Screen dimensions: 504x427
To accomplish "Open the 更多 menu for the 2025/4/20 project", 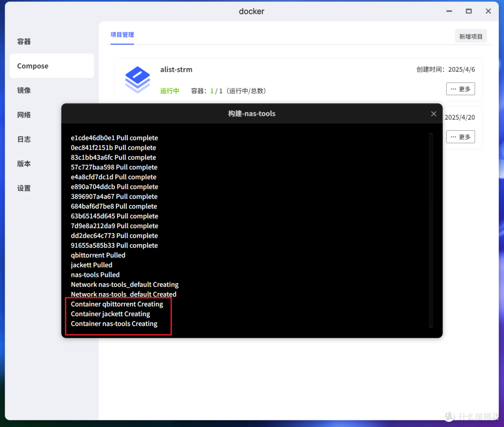I will coord(461,136).
